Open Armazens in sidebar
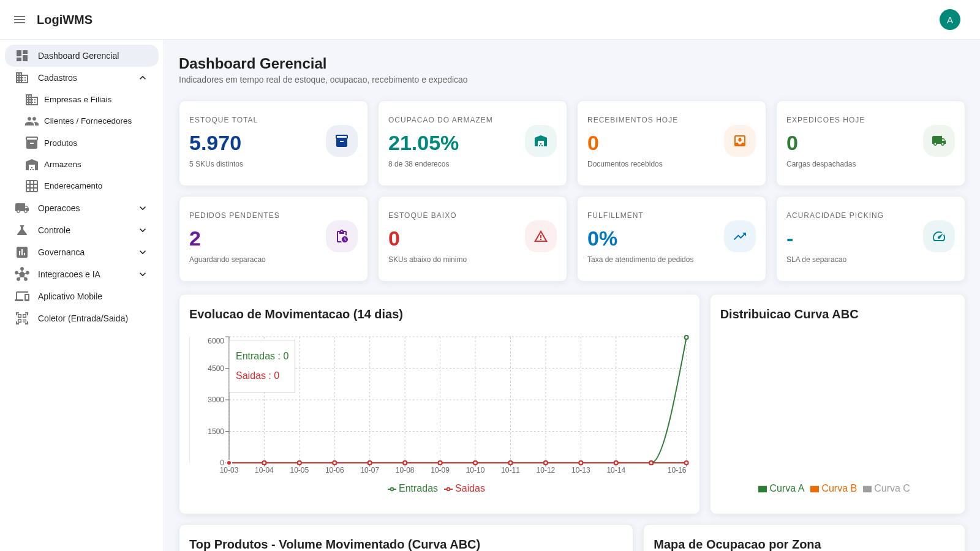The image size is (980, 551). coord(81,165)
